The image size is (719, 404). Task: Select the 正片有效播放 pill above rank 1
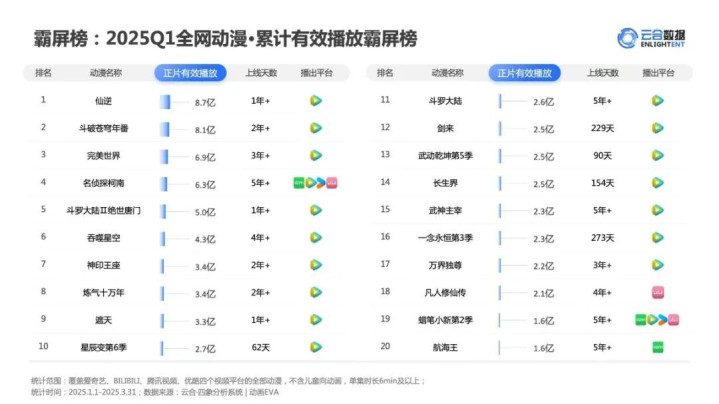click(190, 73)
